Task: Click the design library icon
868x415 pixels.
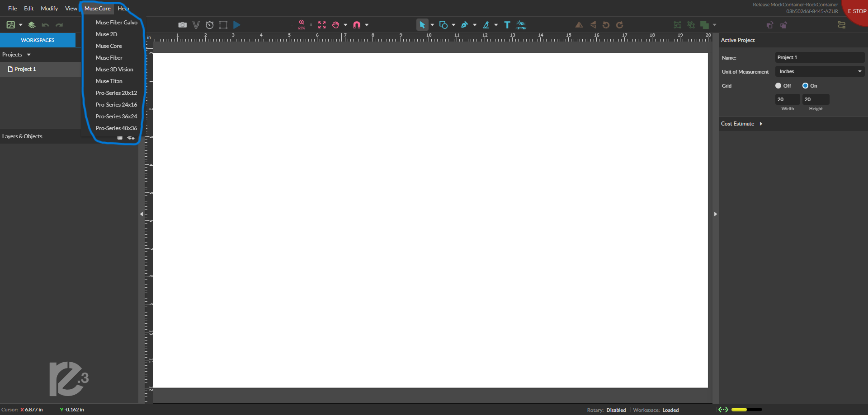Action: 521,25
